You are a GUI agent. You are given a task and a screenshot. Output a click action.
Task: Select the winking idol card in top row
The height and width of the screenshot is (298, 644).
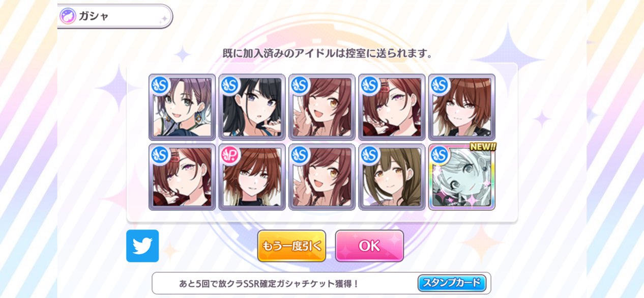tap(322, 107)
